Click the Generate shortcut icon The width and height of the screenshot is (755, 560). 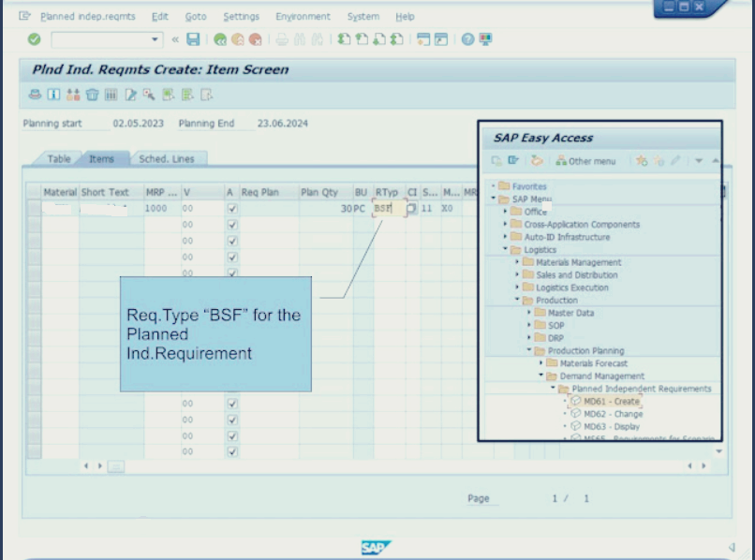click(441, 39)
